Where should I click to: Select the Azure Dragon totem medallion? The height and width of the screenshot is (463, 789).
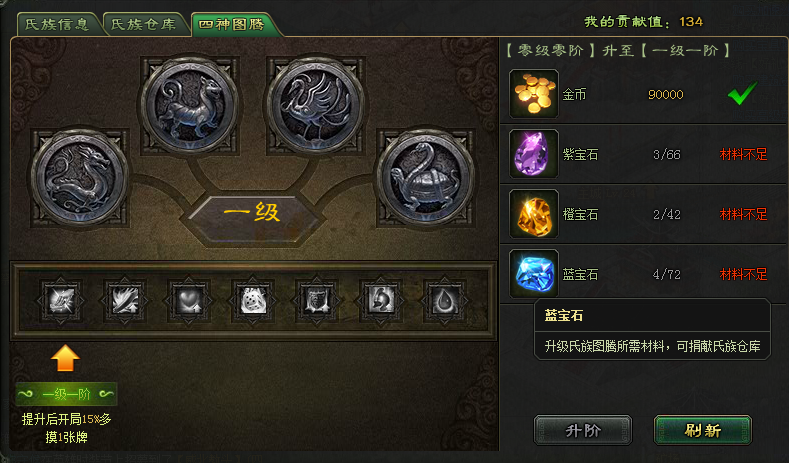80,177
